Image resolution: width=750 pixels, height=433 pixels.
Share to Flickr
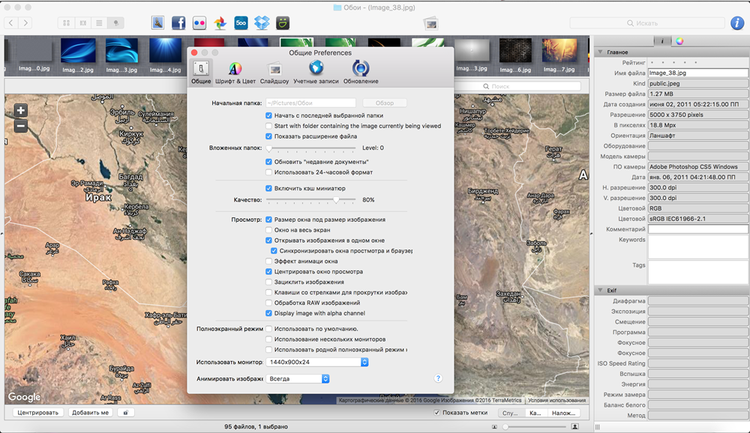199,22
